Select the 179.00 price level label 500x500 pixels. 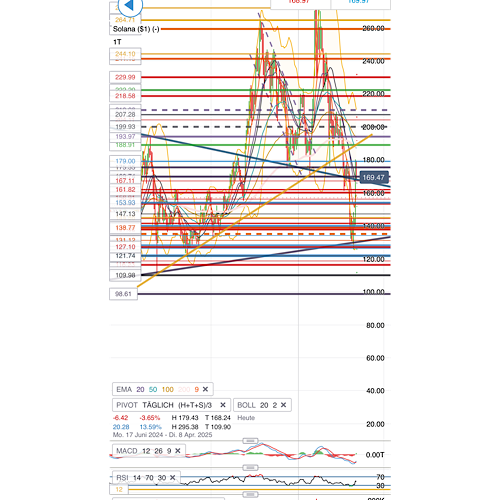tap(125, 161)
